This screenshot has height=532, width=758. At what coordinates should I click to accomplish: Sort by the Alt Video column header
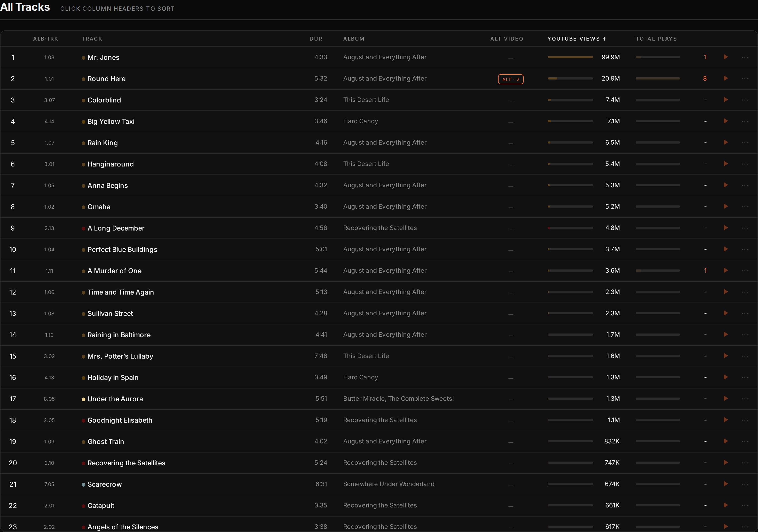click(x=507, y=39)
